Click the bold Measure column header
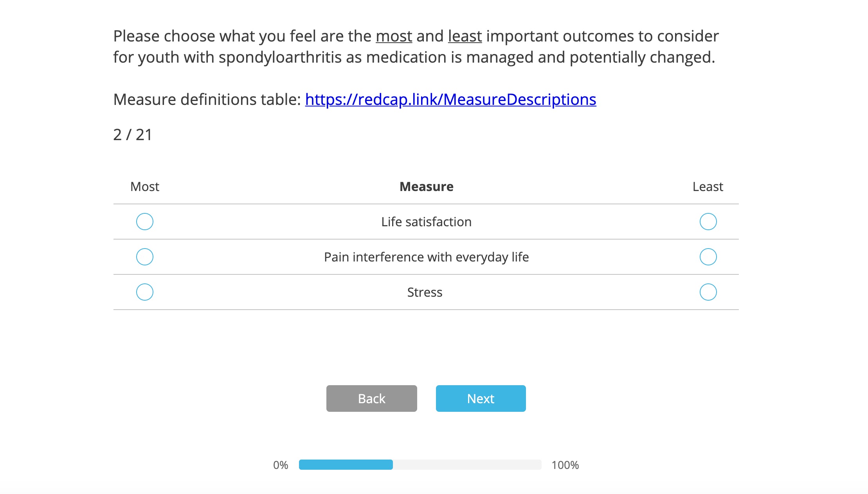868x494 pixels. [x=426, y=187]
